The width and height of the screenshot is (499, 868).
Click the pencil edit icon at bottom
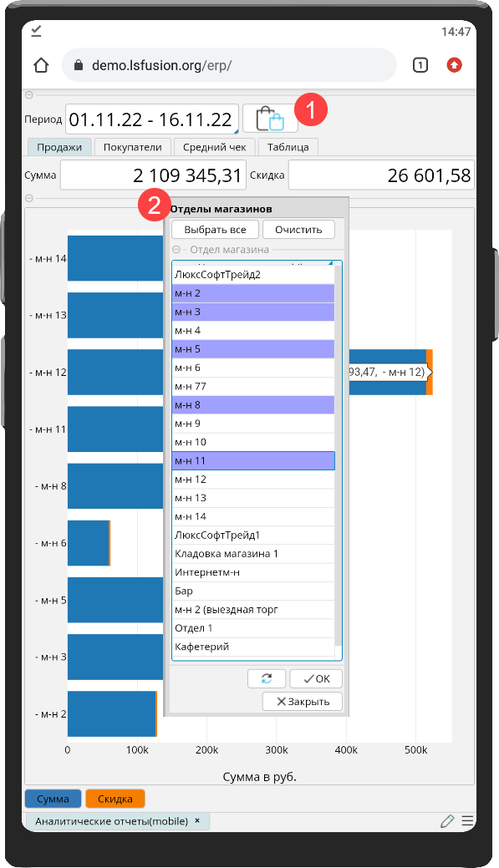(x=447, y=821)
